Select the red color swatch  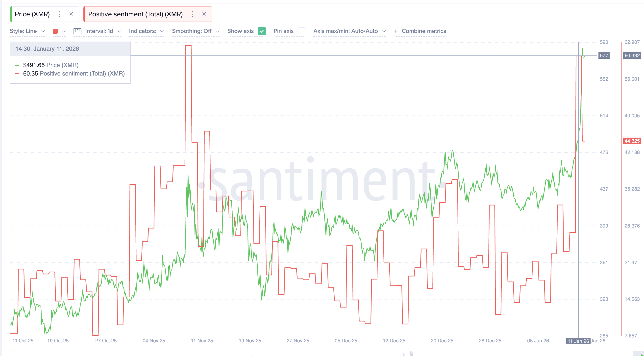(55, 31)
